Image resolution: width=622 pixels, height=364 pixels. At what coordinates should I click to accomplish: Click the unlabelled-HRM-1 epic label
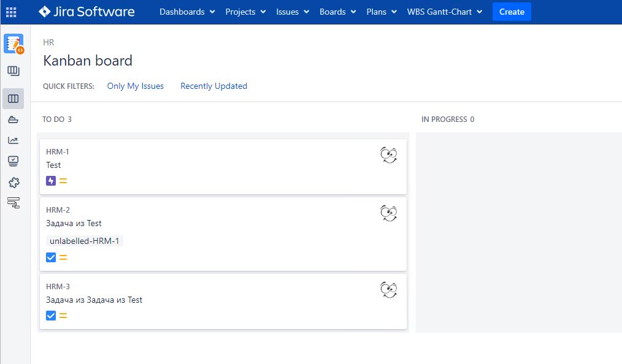click(85, 241)
